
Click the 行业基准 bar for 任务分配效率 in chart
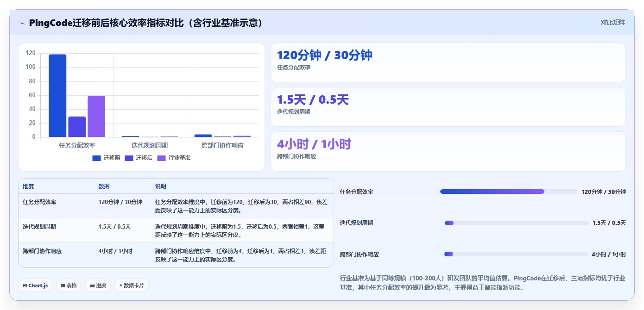coord(96,117)
